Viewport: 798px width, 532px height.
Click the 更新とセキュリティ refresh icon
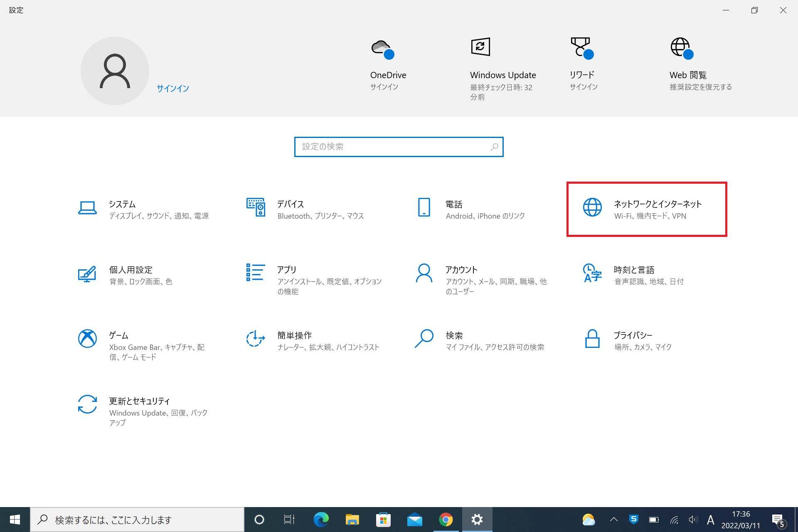(87, 404)
